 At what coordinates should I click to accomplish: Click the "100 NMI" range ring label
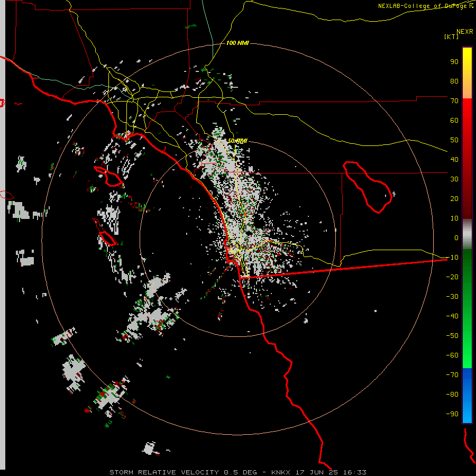pos(237,43)
